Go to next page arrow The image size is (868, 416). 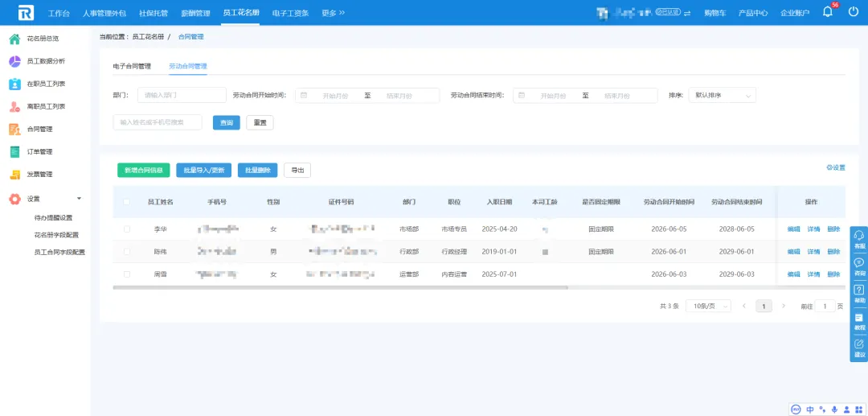pos(784,306)
